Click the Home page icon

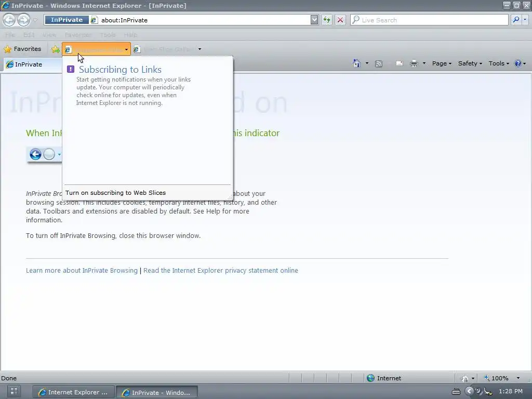click(x=356, y=63)
